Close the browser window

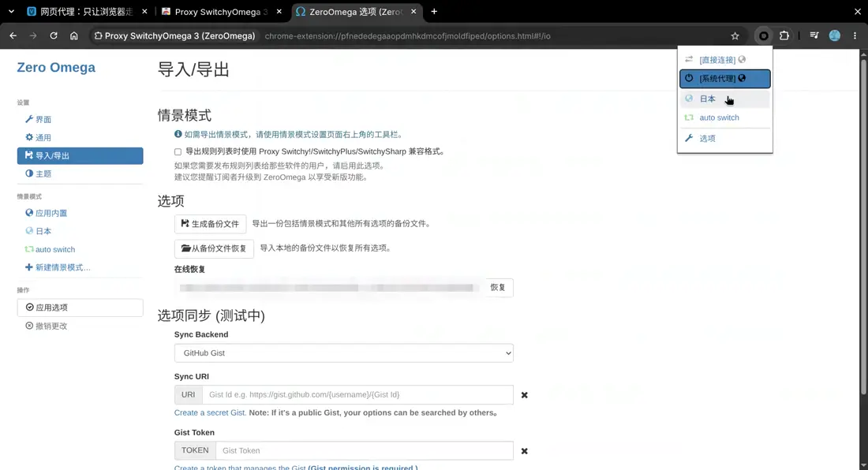pos(858,12)
